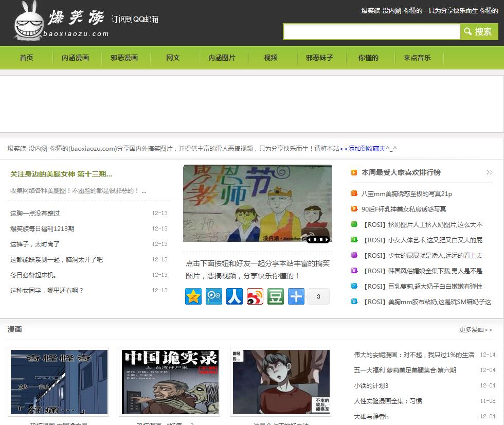This screenshot has height=425, width=504.
Task: Open the 你懂的 nav tab
Action: [368, 58]
